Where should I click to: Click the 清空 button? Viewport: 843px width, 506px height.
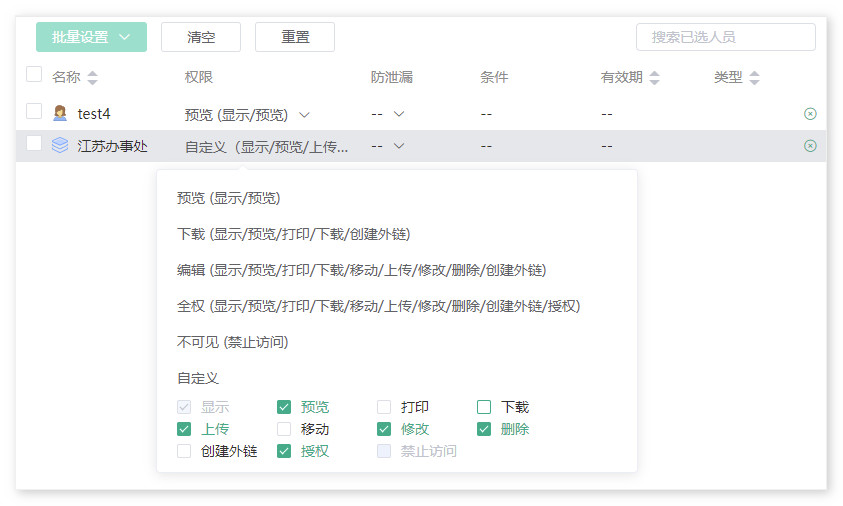point(201,37)
